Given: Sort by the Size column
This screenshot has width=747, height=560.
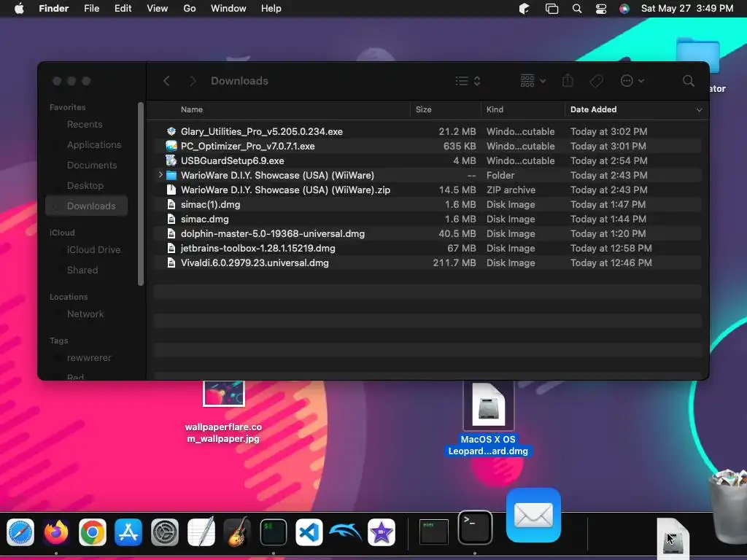Looking at the screenshot, I should pos(423,109).
